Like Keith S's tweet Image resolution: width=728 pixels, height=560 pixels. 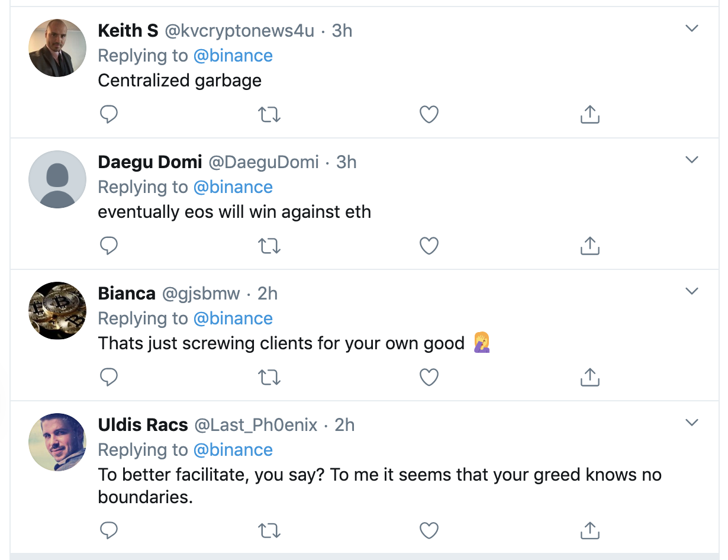tap(429, 114)
